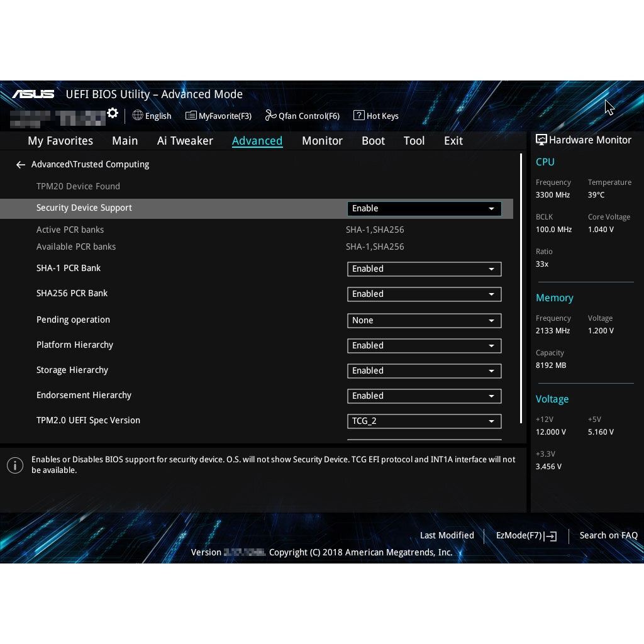Screen dimensions: 644x644
Task: Switch to EzMode(F7)
Action: tap(520, 536)
